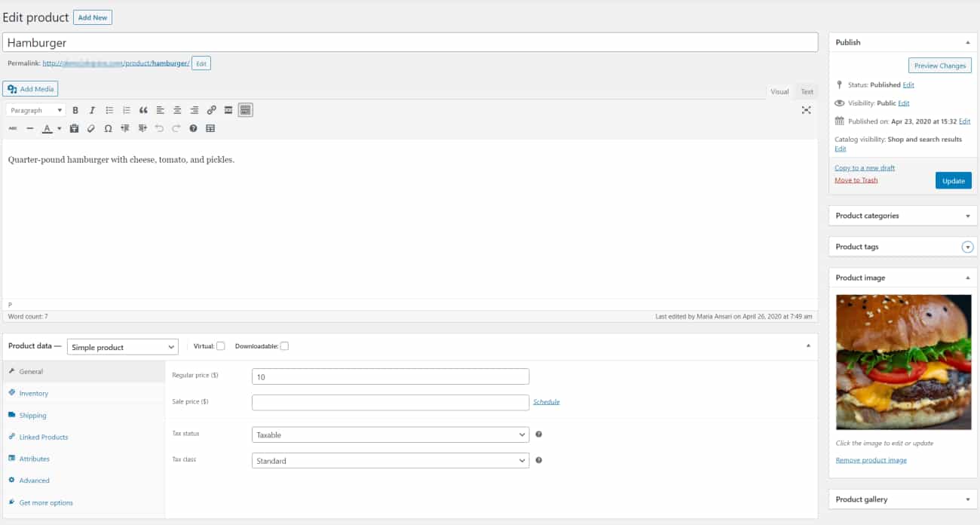980x525 pixels.
Task: Decrease paragraph indent
Action: (125, 128)
